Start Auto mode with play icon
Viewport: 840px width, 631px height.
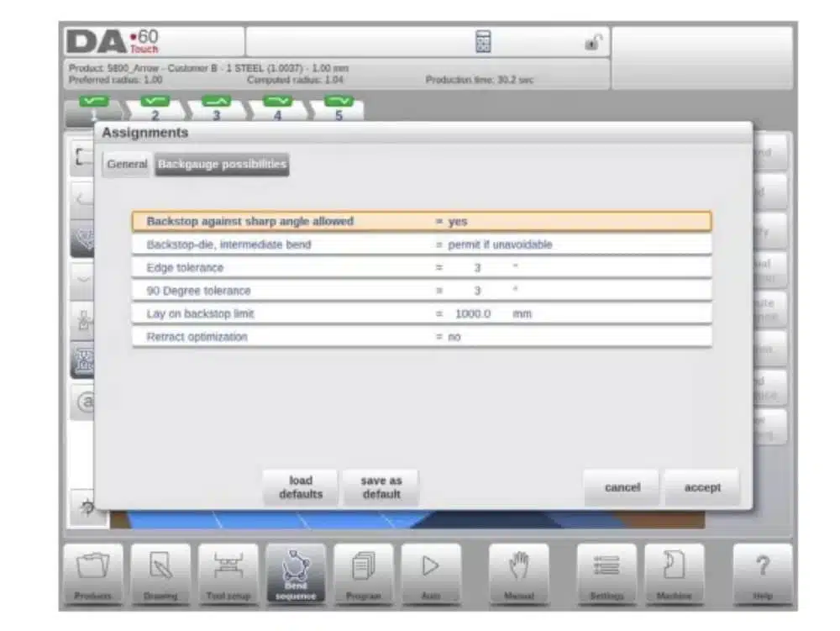(431, 575)
